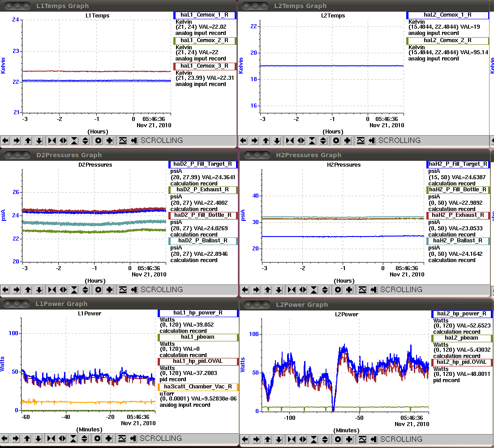Pan left in the L2Temps Graph toolbar

244,141
